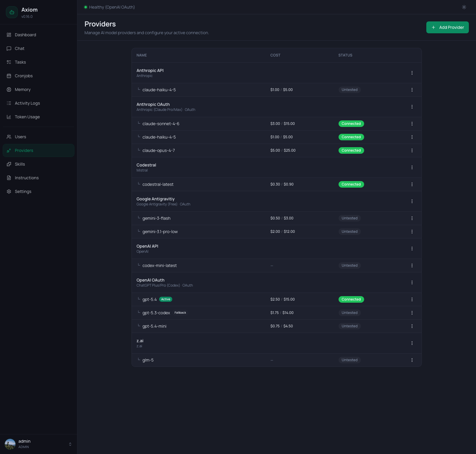Viewport: 476px width, 454px height.
Task: Open Dashboard using the grid icon
Action: 9,35
